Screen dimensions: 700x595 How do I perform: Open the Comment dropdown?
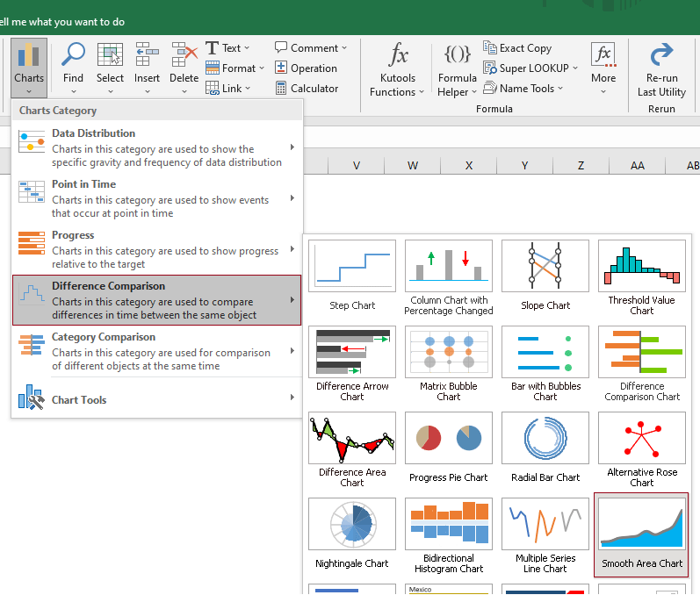[x=311, y=47]
